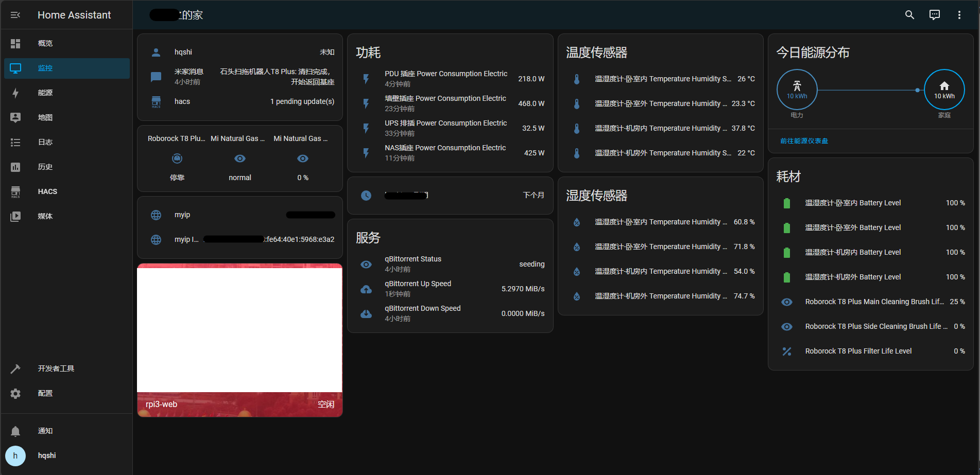This screenshot has height=475, width=980.
Task: Click the 家庭 home energy circle
Action: point(944,90)
